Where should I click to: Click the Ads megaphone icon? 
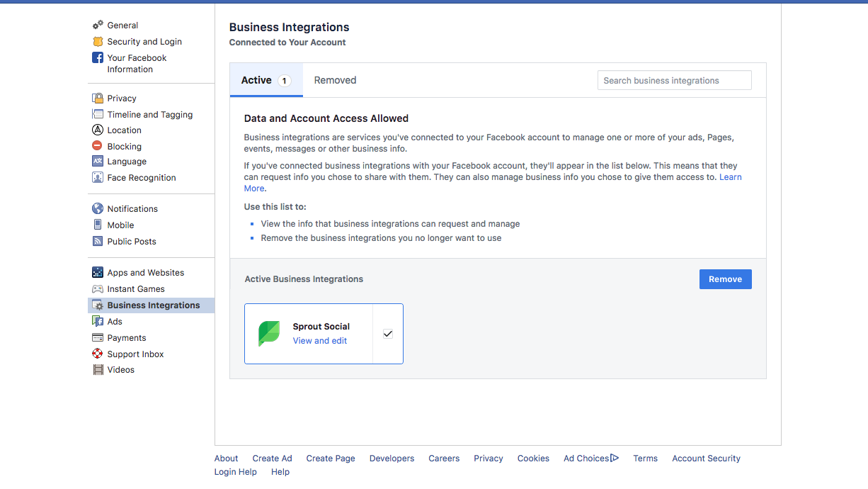[x=97, y=321]
